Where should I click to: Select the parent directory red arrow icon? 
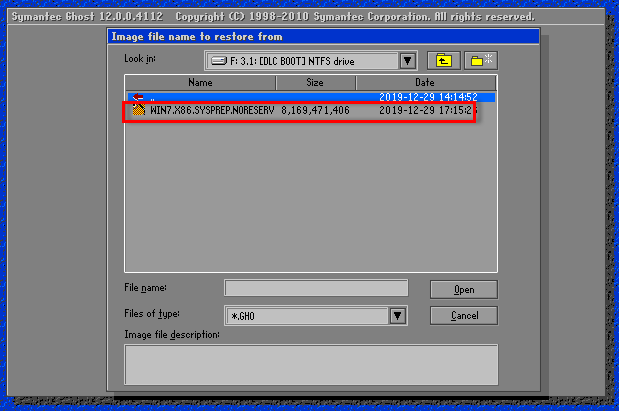[138, 97]
